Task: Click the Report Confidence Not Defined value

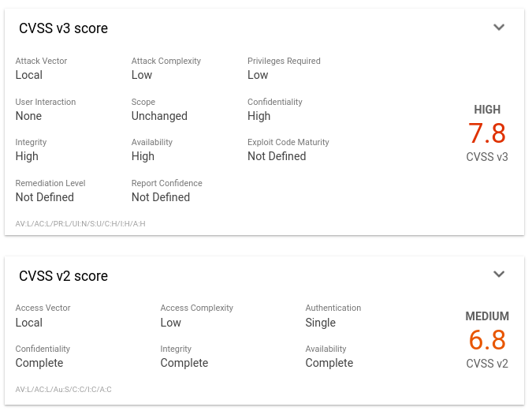Action: coord(161,197)
